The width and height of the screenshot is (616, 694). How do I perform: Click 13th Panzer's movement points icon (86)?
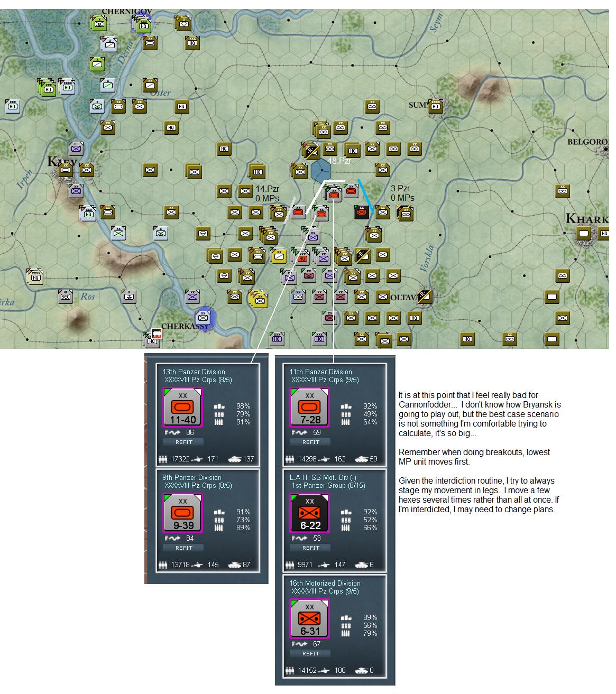click(173, 432)
